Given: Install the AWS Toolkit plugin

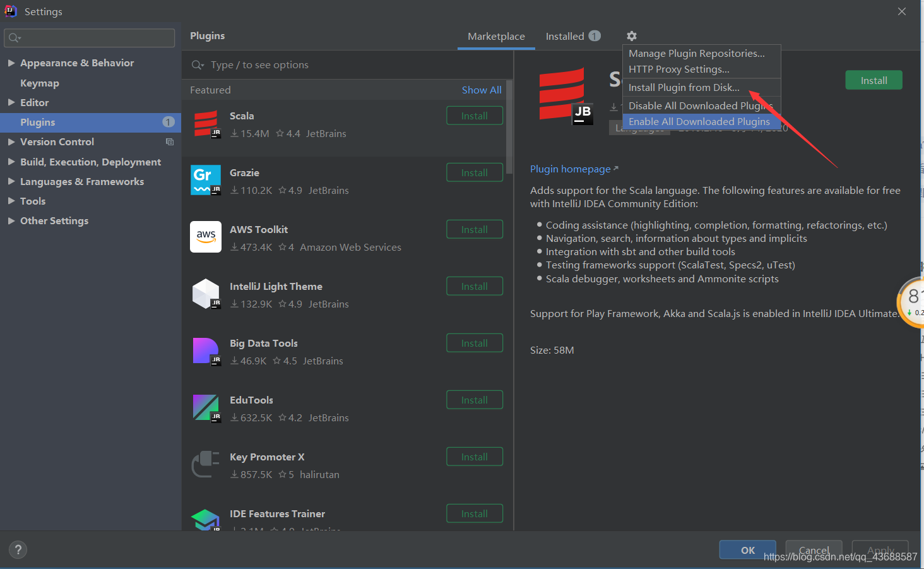Looking at the screenshot, I should coord(475,230).
